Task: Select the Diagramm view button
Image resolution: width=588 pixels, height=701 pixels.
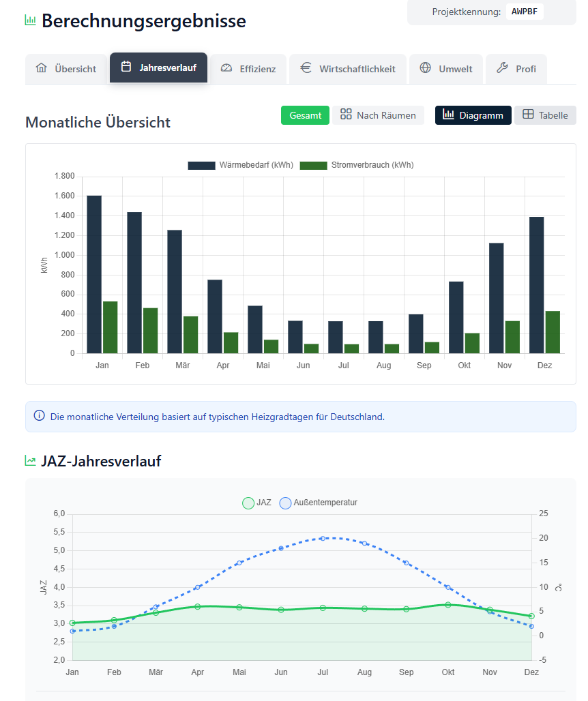Action: (473, 115)
